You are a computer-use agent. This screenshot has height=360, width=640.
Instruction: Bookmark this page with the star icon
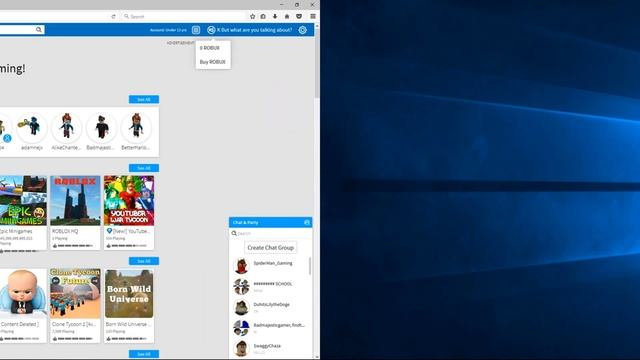pyautogui.click(x=252, y=16)
